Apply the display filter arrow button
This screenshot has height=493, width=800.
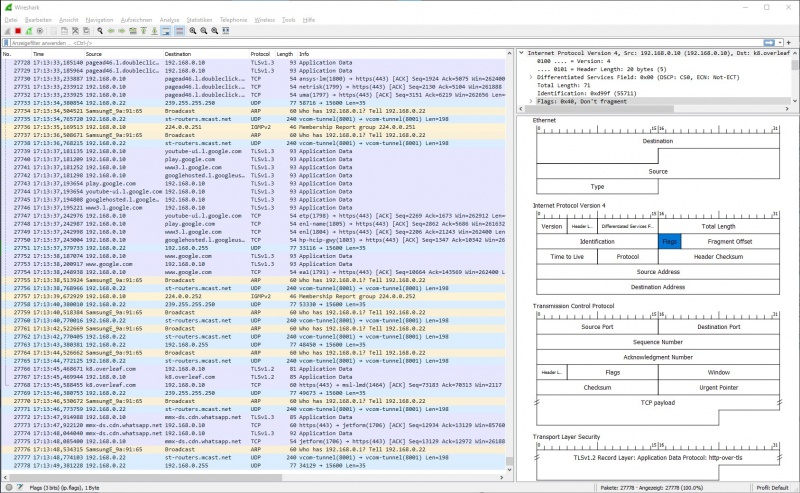[x=768, y=43]
